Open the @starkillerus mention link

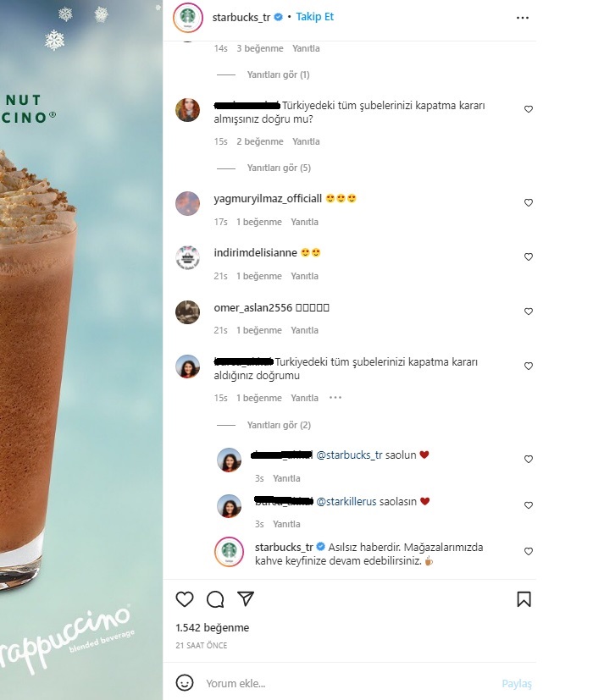(346, 501)
